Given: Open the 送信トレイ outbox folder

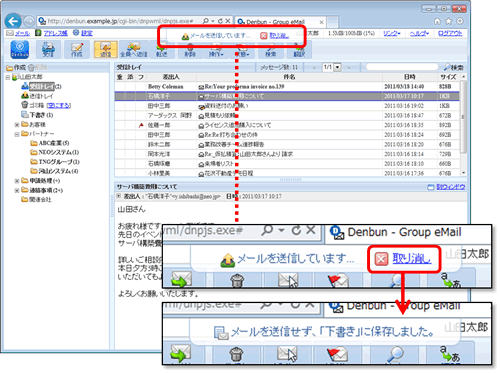Looking at the screenshot, I should (x=37, y=96).
